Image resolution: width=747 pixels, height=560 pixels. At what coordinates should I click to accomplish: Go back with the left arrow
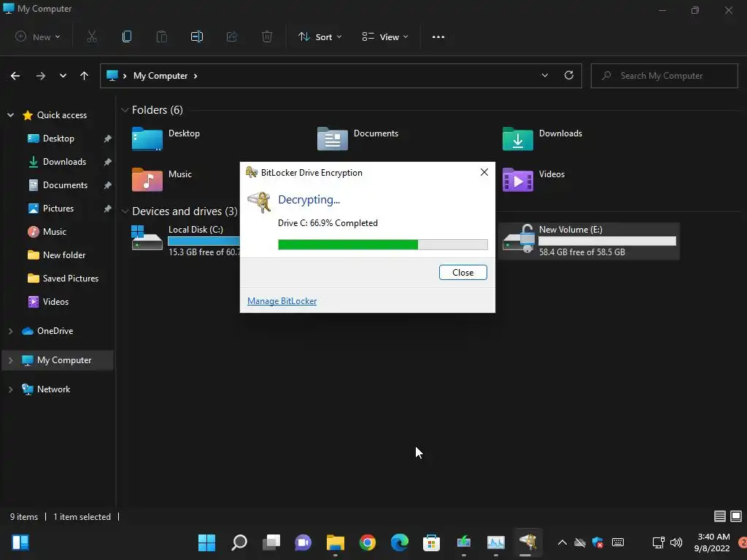coord(15,76)
